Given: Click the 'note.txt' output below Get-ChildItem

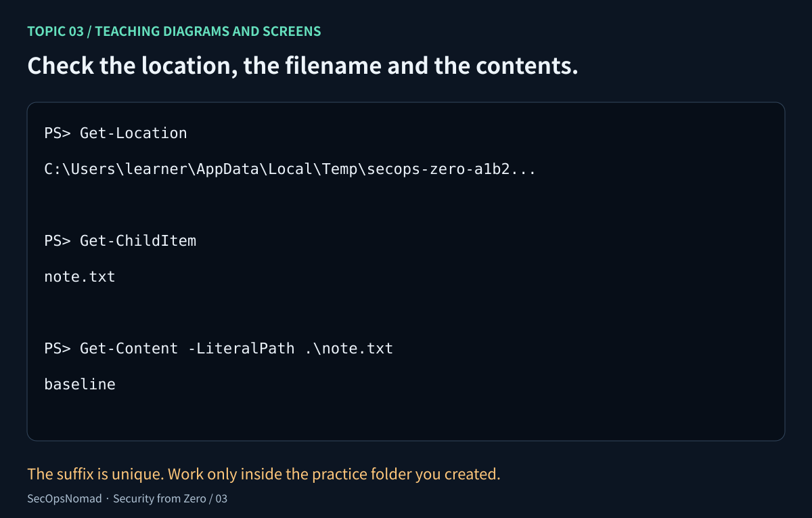Looking at the screenshot, I should click(80, 277).
